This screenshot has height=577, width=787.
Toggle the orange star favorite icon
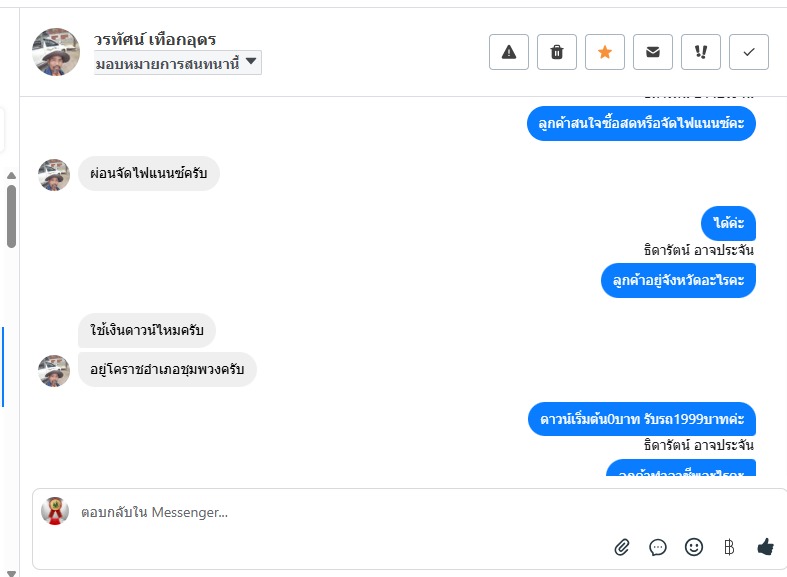(604, 52)
